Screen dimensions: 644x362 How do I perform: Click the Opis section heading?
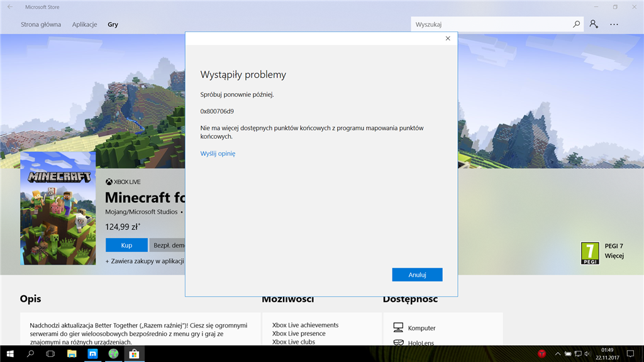tap(30, 299)
